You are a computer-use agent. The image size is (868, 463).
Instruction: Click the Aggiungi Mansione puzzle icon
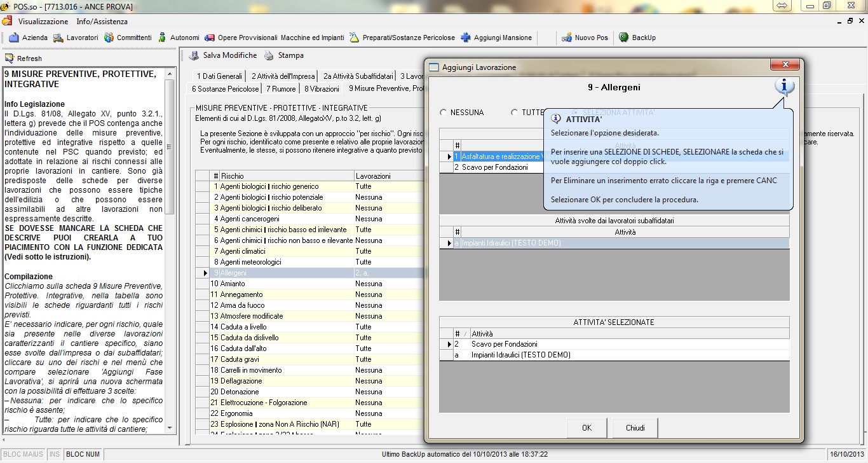click(x=466, y=38)
